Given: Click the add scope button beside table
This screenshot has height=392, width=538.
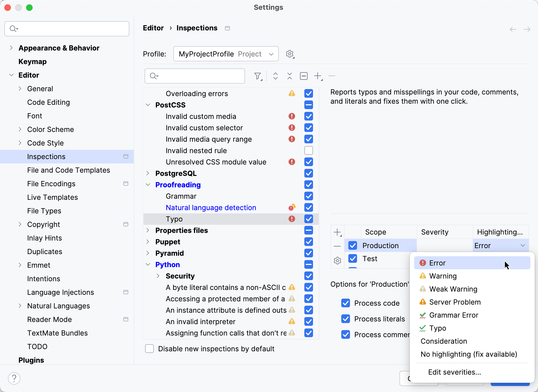Looking at the screenshot, I should [x=337, y=232].
